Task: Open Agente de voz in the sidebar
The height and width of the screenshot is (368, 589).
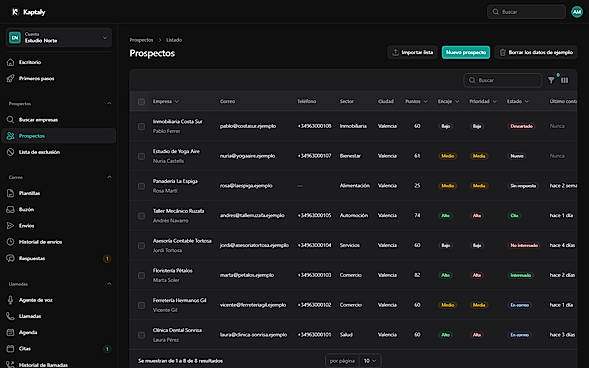Action: (x=59, y=300)
